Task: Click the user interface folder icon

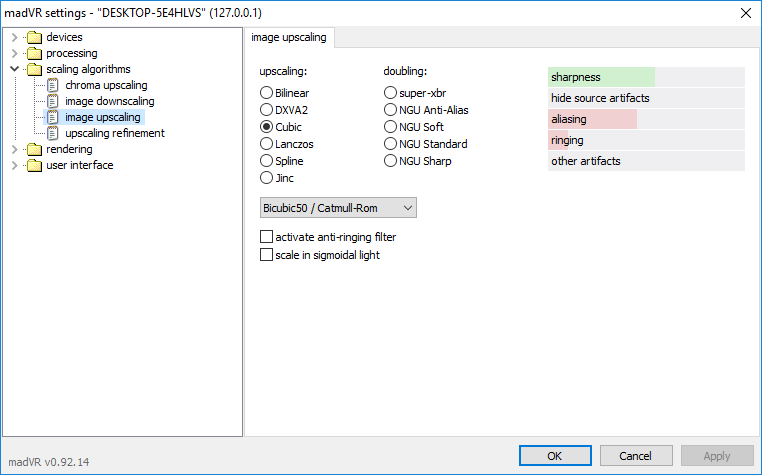Action: point(35,165)
